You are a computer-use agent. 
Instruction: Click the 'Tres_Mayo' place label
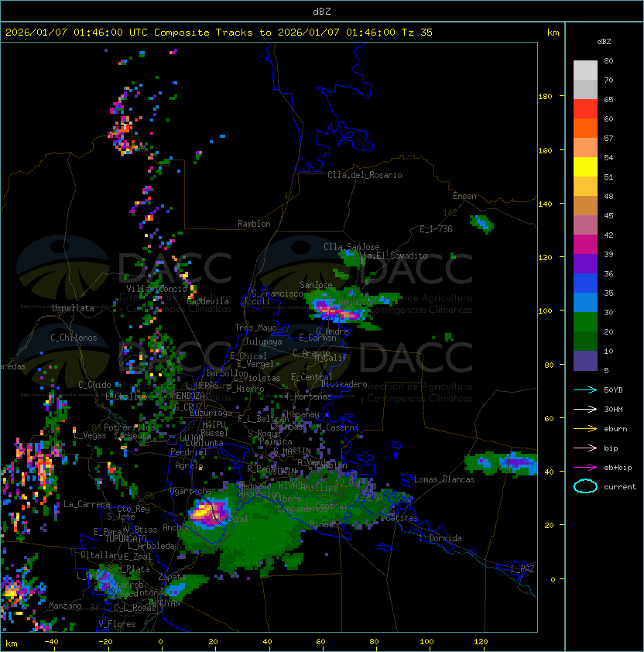click(255, 328)
